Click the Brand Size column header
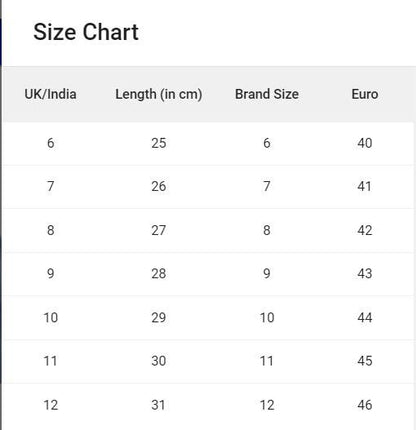Viewport: 416px width, 430px height. coord(267,94)
